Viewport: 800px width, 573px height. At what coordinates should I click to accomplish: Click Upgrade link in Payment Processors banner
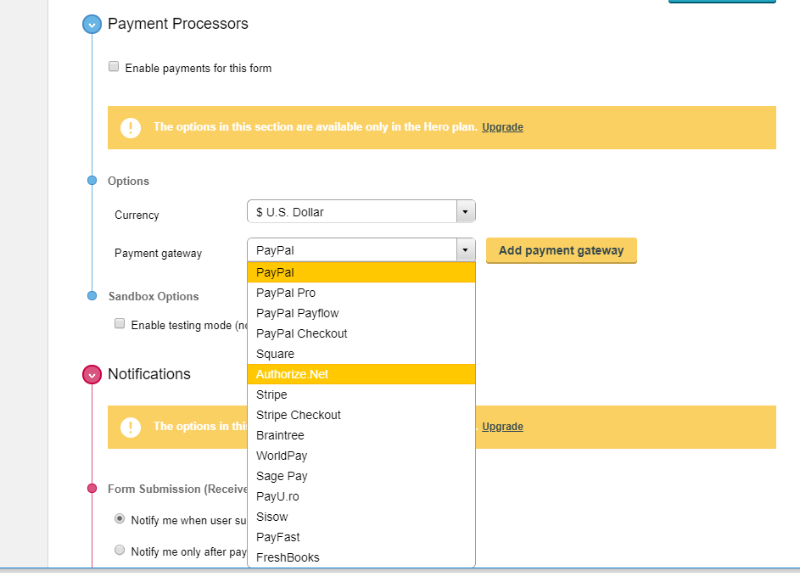(503, 127)
